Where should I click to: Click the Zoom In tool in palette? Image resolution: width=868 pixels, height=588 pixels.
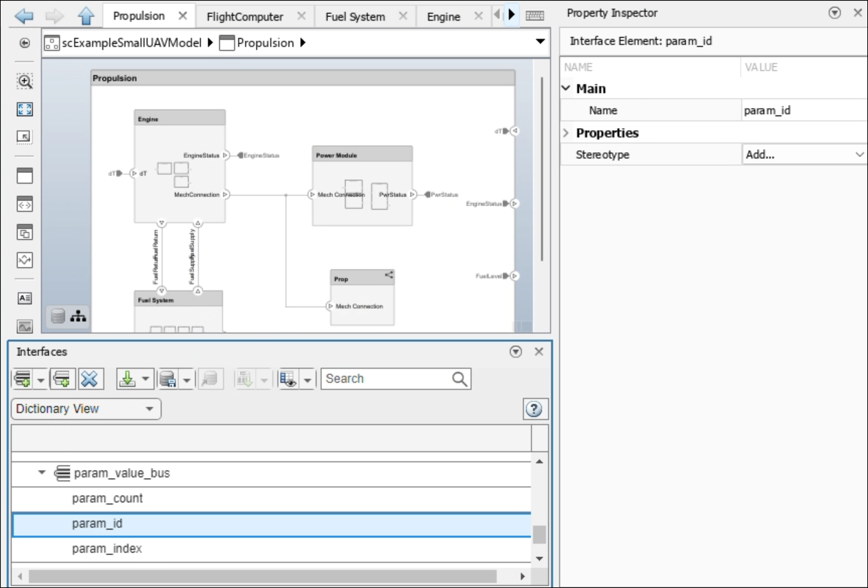tap(25, 81)
